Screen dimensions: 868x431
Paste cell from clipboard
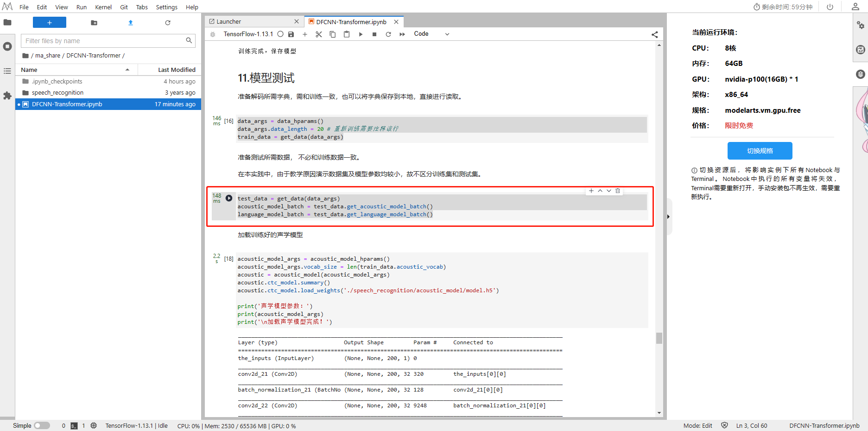point(347,34)
